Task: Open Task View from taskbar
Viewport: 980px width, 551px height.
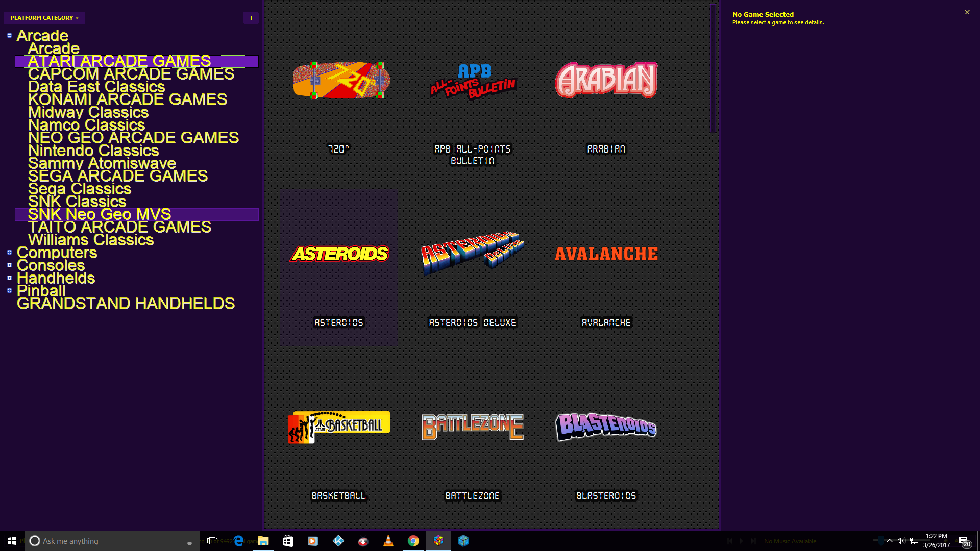Action: 212,541
